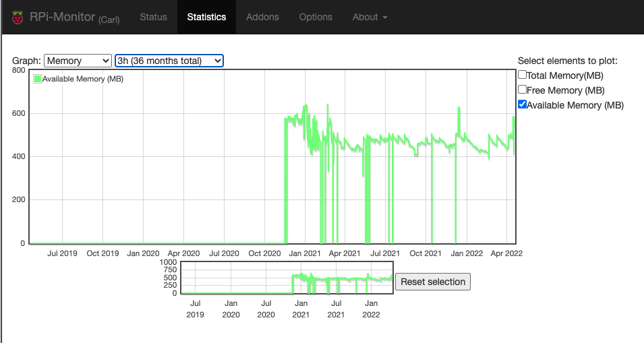Click the green legend color swatch

(38, 79)
